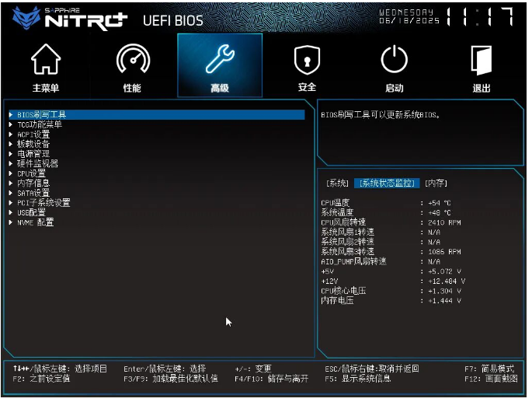Click the Sapphire Nitro+ logo
This screenshot has height=402, width=532.
(68, 18)
